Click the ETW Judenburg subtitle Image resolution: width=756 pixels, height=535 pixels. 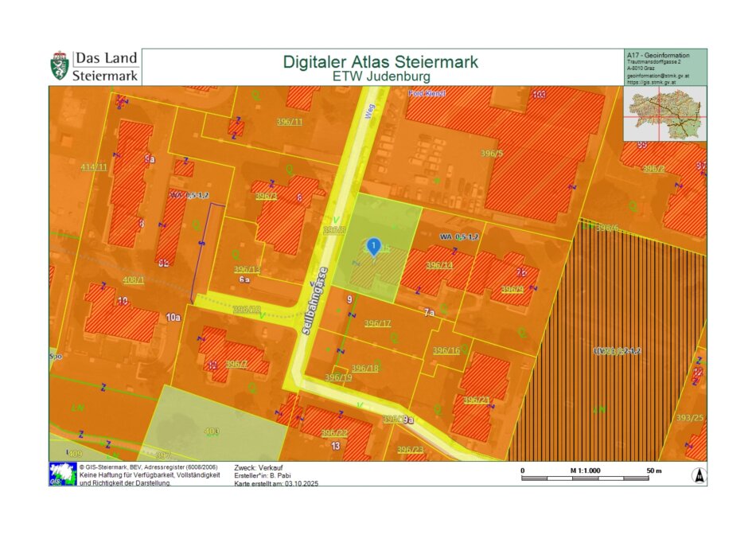click(381, 76)
